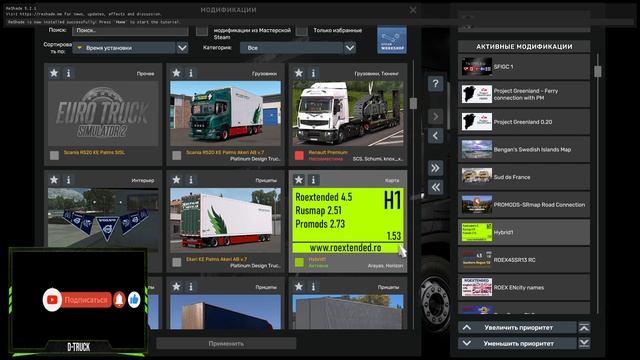Star the green Scania truck mod card

(176, 73)
